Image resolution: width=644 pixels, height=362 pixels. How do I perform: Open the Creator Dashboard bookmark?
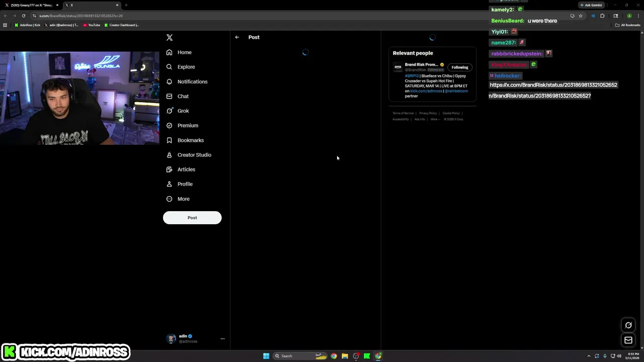click(121, 25)
